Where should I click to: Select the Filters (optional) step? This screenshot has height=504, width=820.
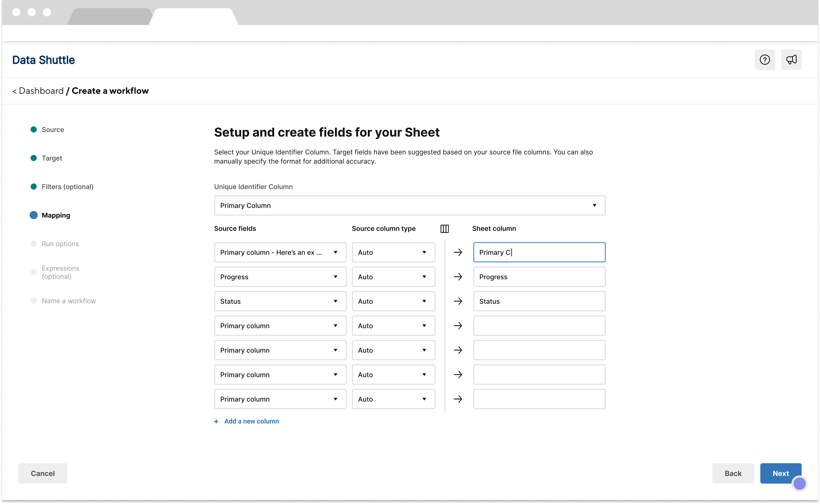(x=67, y=187)
